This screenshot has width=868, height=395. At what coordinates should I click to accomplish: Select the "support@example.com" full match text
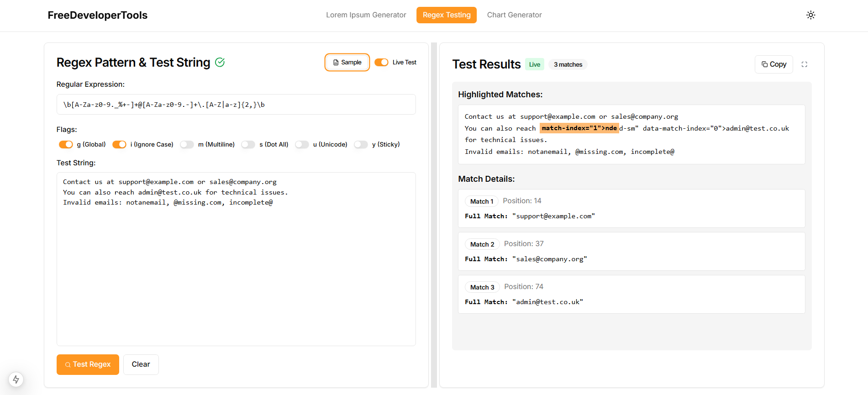(553, 216)
